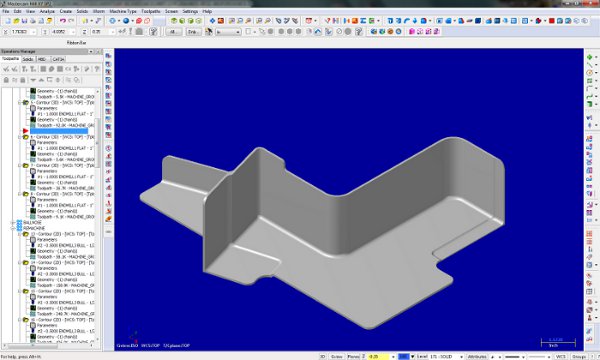Toggle folder icon of operation 7 Contour
The width and height of the screenshot is (600, 360).
point(26,166)
